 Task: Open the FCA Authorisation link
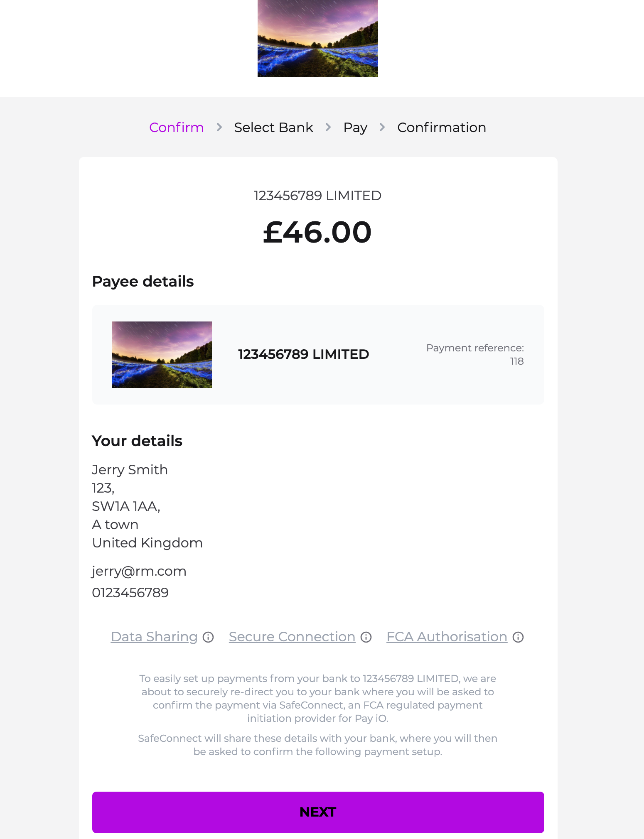tap(447, 637)
